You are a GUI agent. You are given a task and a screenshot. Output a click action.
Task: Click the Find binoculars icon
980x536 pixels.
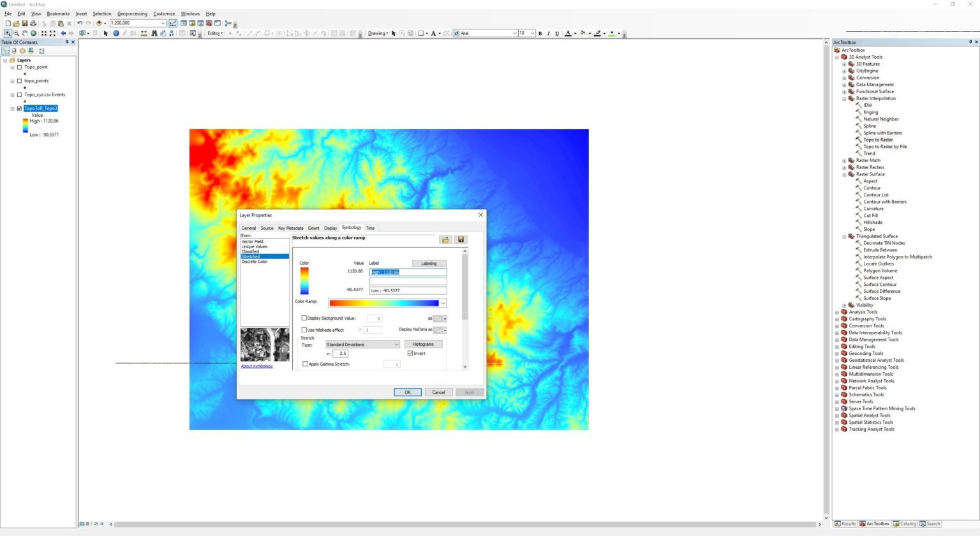pyautogui.click(x=154, y=34)
